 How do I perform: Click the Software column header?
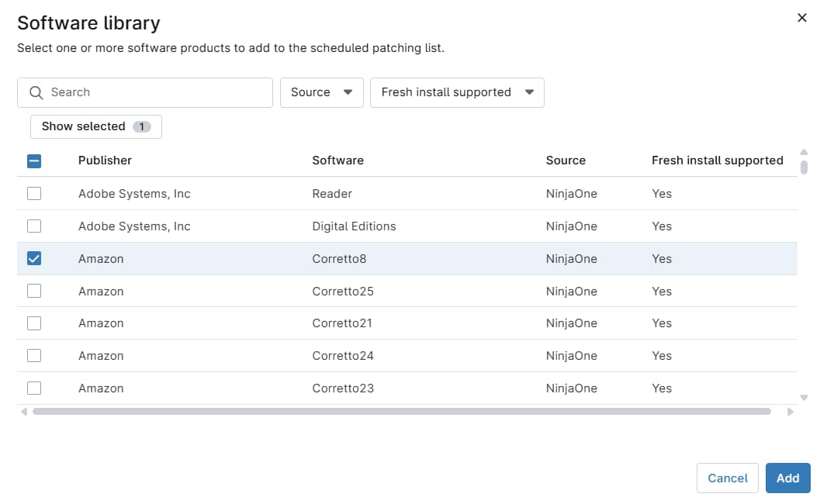(337, 161)
